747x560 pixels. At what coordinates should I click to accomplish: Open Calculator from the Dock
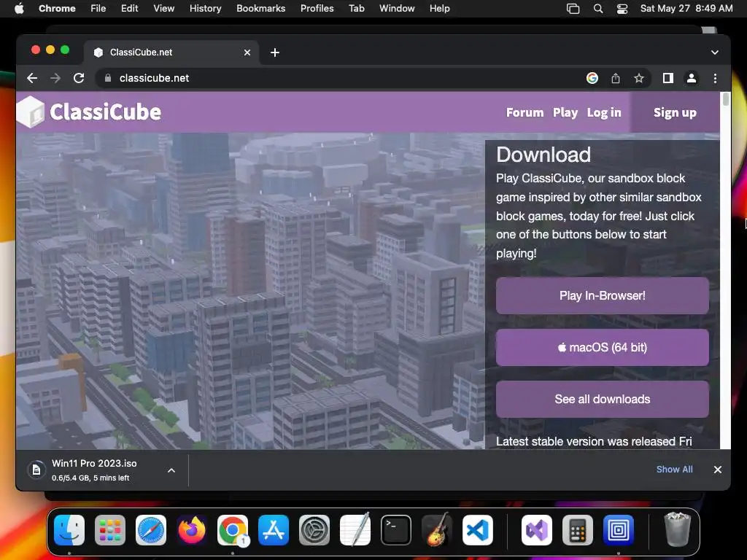[x=578, y=530]
